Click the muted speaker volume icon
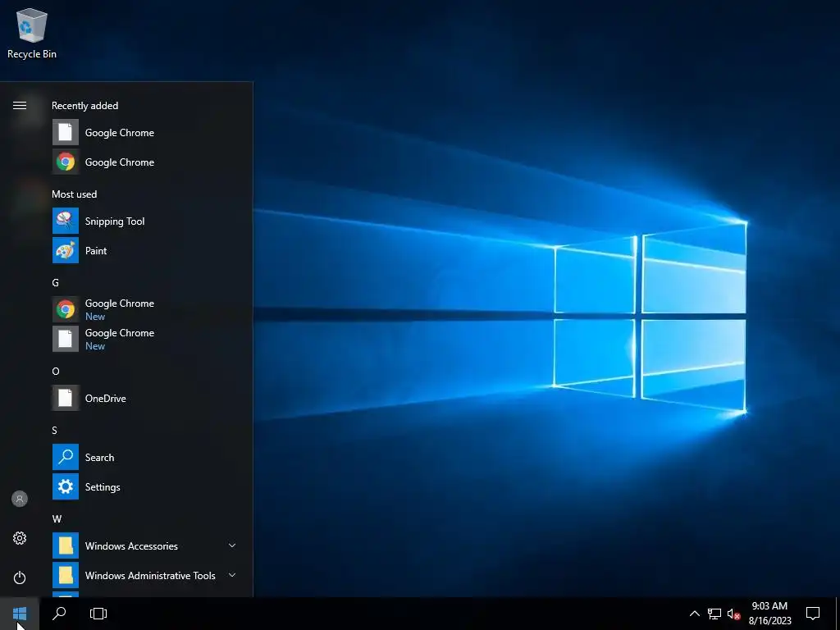Image resolution: width=840 pixels, height=630 pixels. [x=733, y=614]
